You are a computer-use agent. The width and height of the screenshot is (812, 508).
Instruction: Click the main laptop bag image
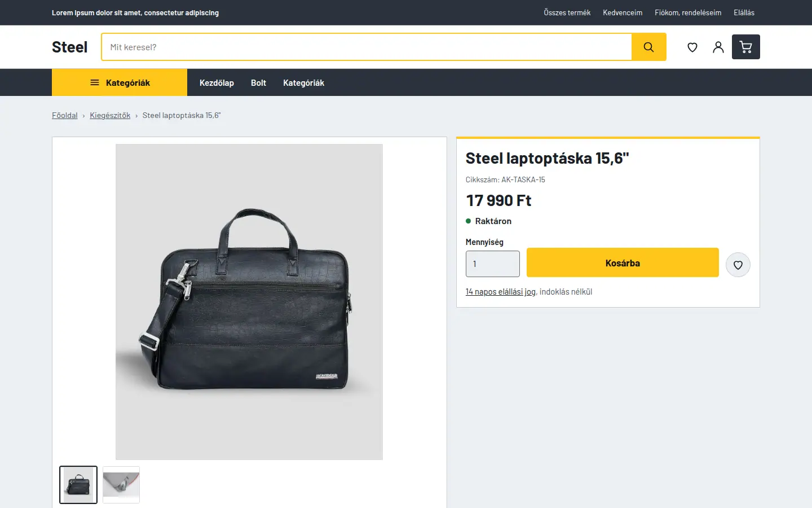pyautogui.click(x=249, y=302)
